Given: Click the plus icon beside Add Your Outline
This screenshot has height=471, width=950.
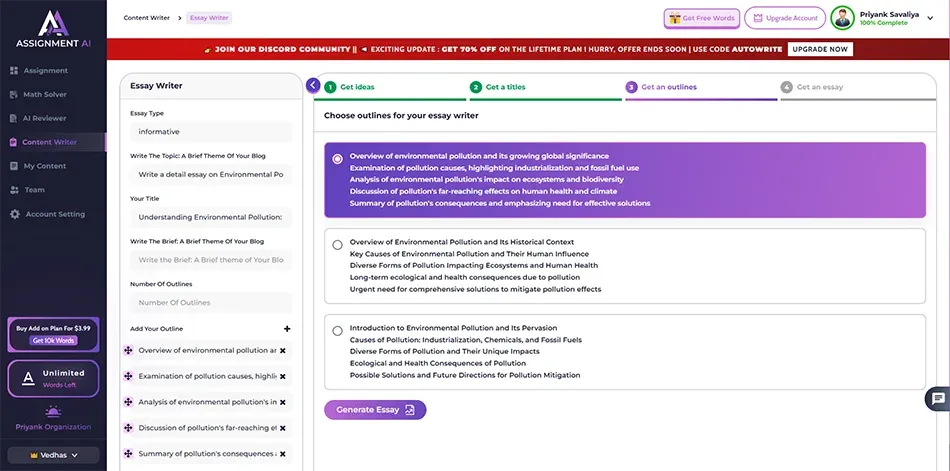Looking at the screenshot, I should [x=287, y=329].
